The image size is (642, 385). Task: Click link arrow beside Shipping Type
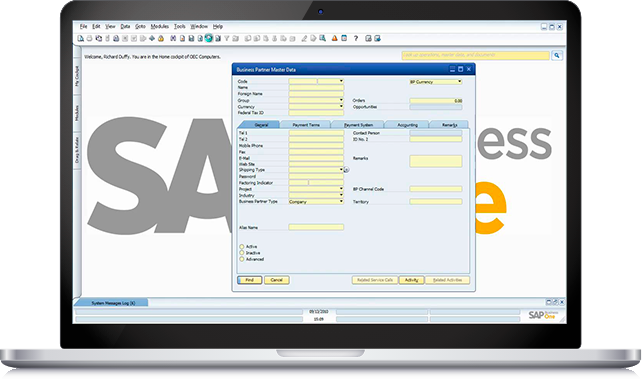click(x=346, y=170)
